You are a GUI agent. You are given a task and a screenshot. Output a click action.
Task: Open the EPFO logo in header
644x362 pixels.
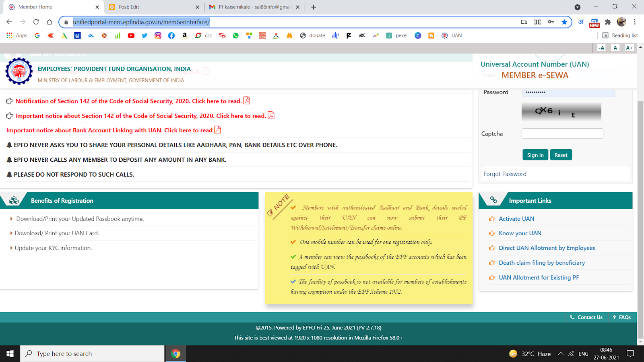19,71
